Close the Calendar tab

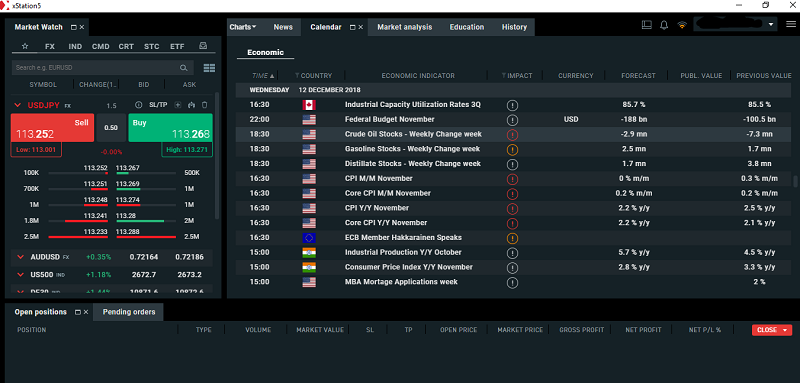[x=361, y=27]
